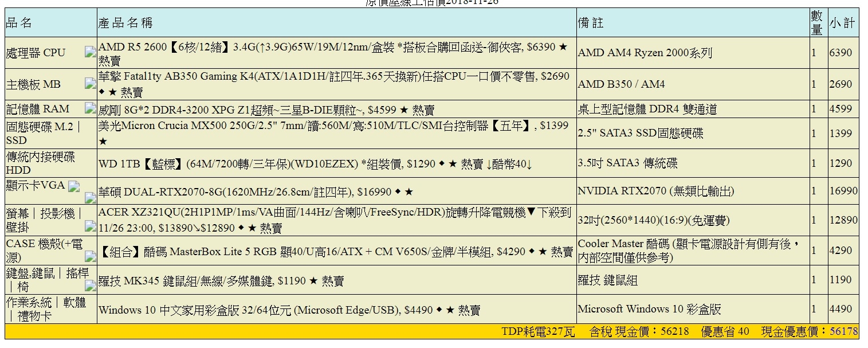The height and width of the screenshot is (348, 868).
Task: Select the 螢幕｜投影機｜壁掛 category label
Action: [x=45, y=220]
